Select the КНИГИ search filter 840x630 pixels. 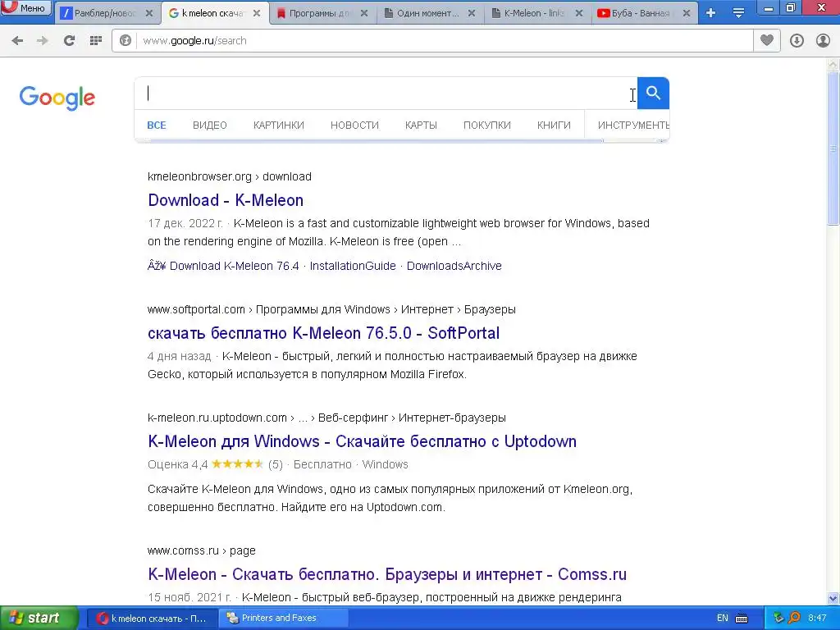coord(554,126)
